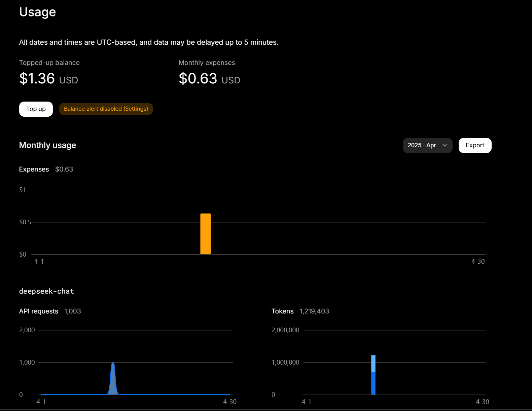This screenshot has height=411, width=532.
Task: Click the UTC-based dates notice text
Action: (x=148, y=42)
